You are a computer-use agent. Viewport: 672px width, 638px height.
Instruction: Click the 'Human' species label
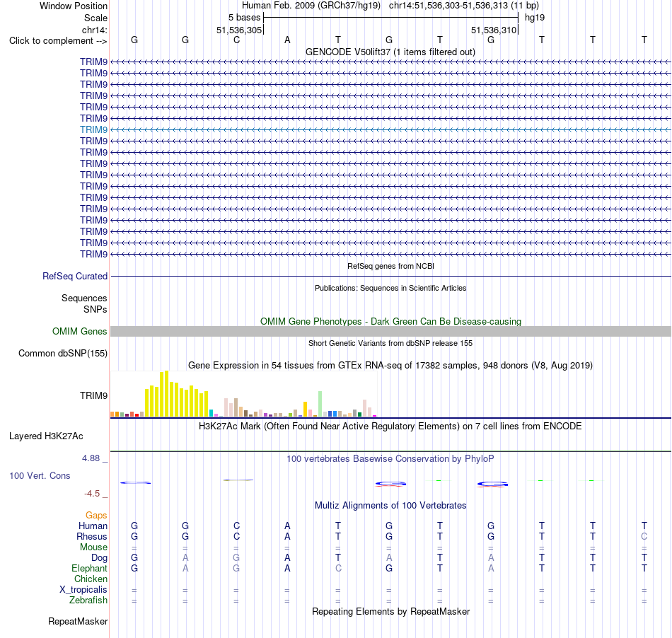coord(93,526)
